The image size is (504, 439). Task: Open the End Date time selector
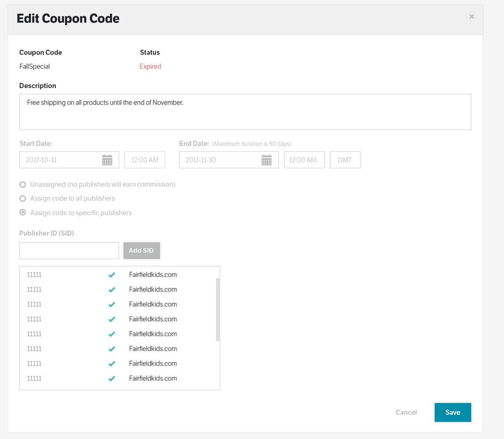point(304,160)
